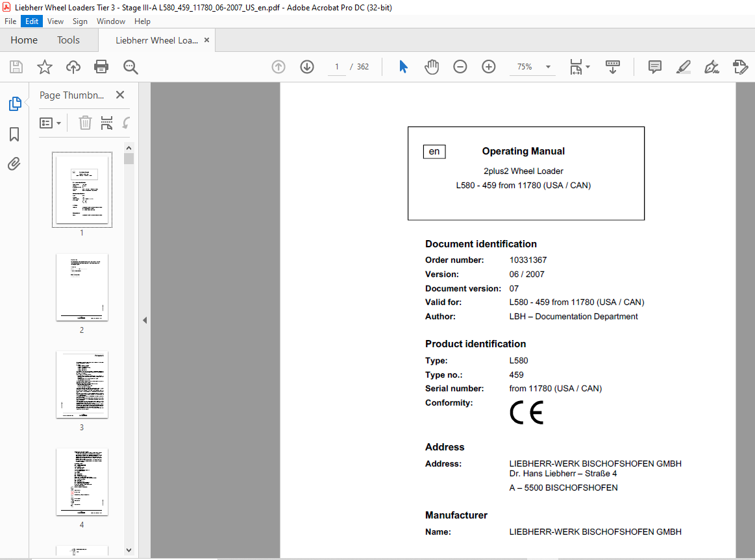
Task: Zoom out with the minus icon
Action: pyautogui.click(x=460, y=67)
